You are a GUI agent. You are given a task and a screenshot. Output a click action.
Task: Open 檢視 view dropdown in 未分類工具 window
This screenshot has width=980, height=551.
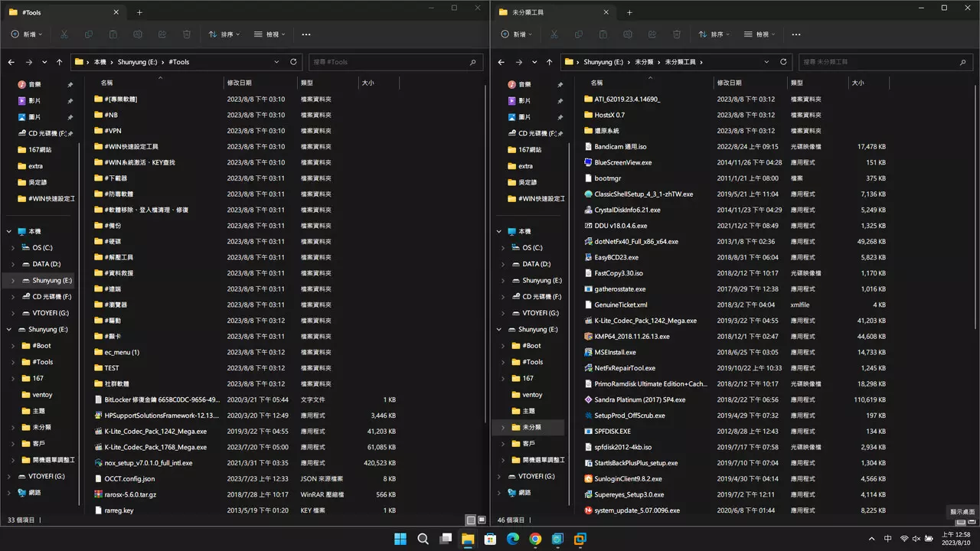click(x=759, y=34)
